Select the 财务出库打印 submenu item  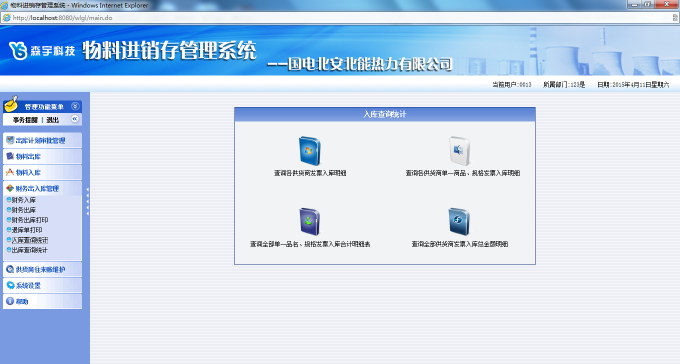29,220
